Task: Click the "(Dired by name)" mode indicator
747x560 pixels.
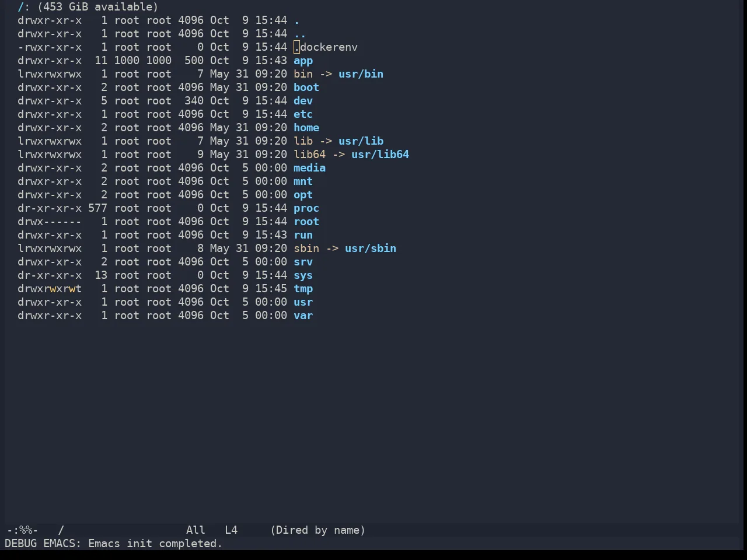Action: pos(317,530)
